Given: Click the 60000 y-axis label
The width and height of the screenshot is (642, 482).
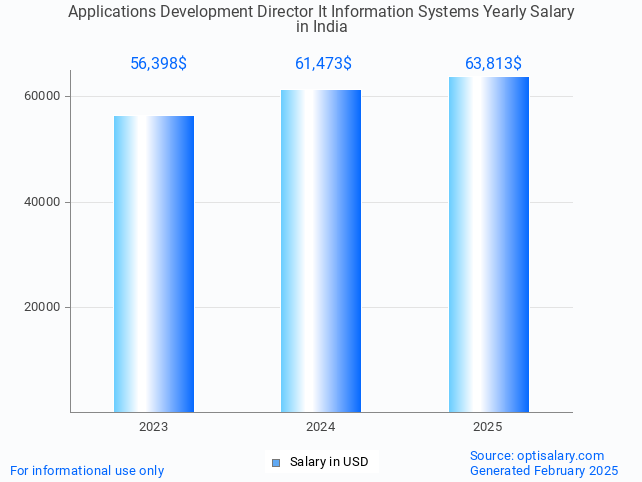Looking at the screenshot, I should coord(42,96).
